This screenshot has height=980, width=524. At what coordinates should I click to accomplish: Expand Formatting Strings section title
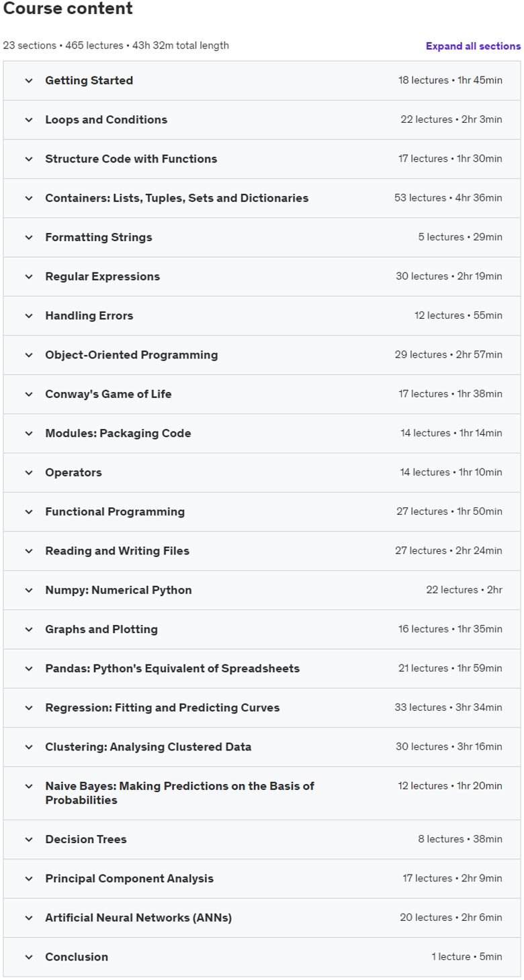click(99, 237)
